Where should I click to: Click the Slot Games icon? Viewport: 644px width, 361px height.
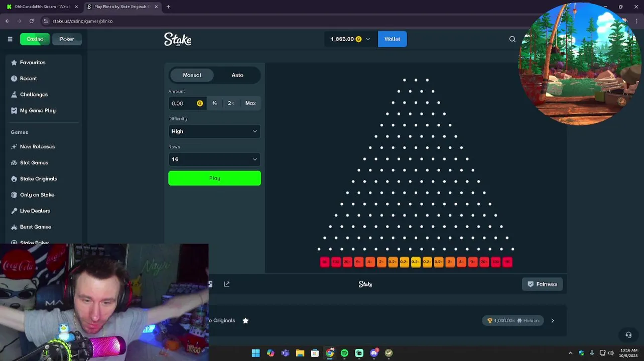[14, 163]
